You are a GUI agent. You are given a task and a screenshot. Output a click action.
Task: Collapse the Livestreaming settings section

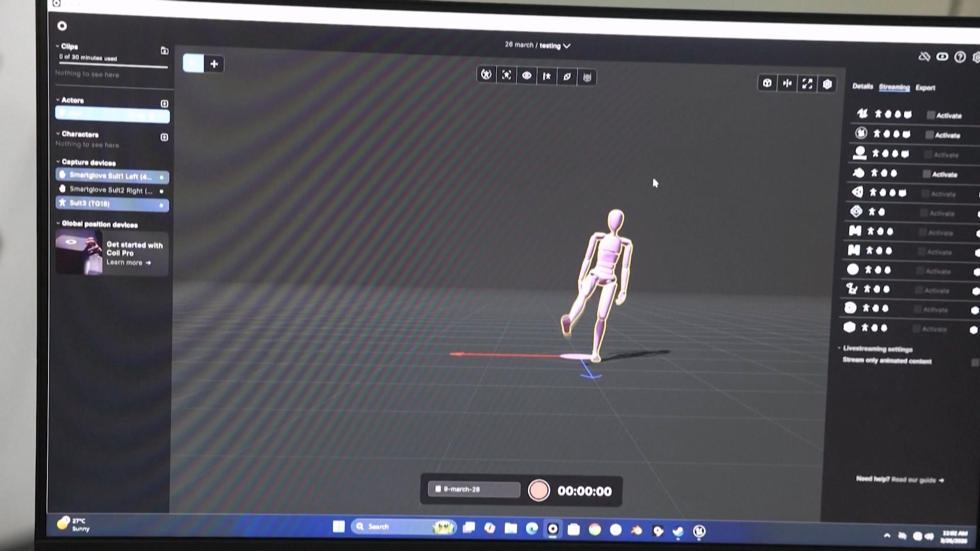point(839,348)
